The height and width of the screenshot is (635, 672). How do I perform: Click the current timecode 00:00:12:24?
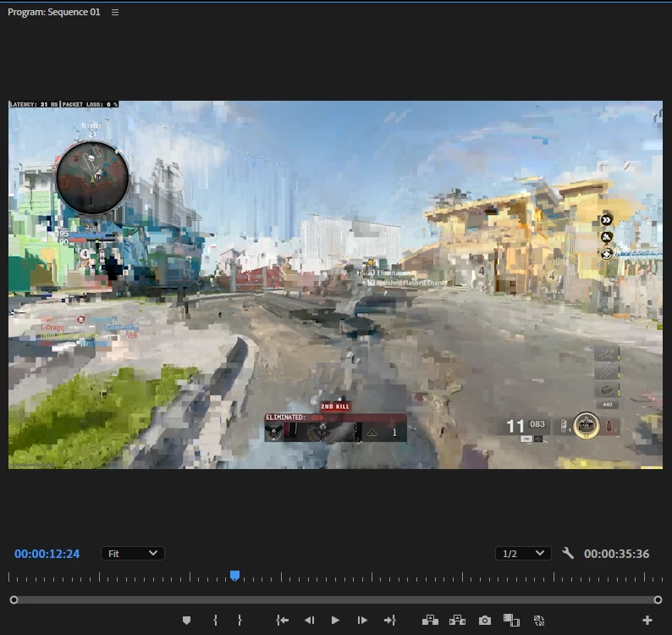(x=47, y=554)
